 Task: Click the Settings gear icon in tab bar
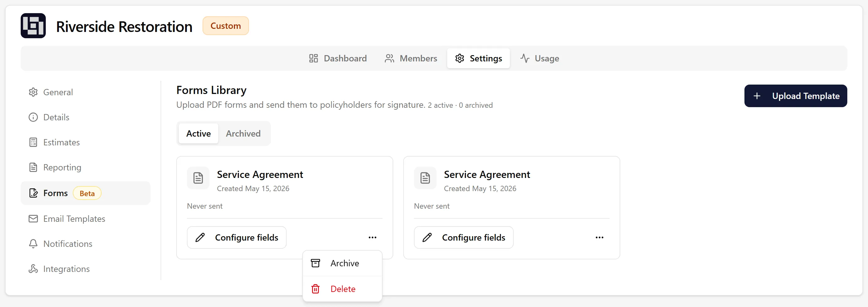460,59
